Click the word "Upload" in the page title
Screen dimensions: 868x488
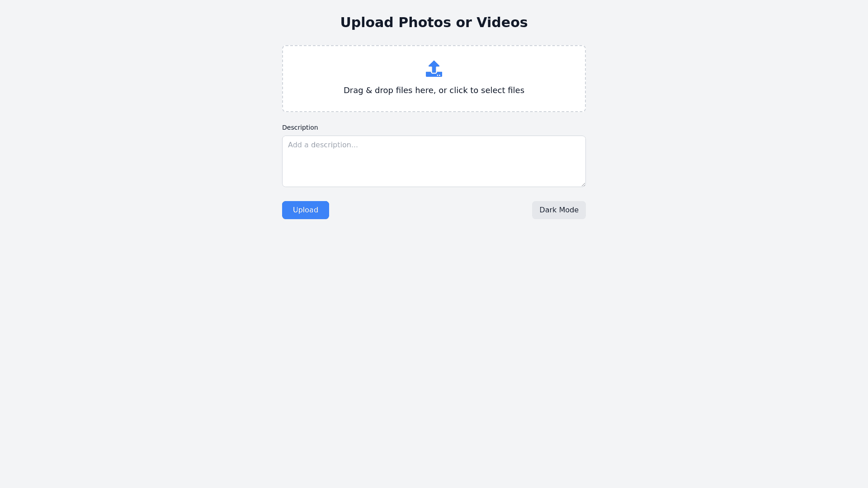(367, 23)
